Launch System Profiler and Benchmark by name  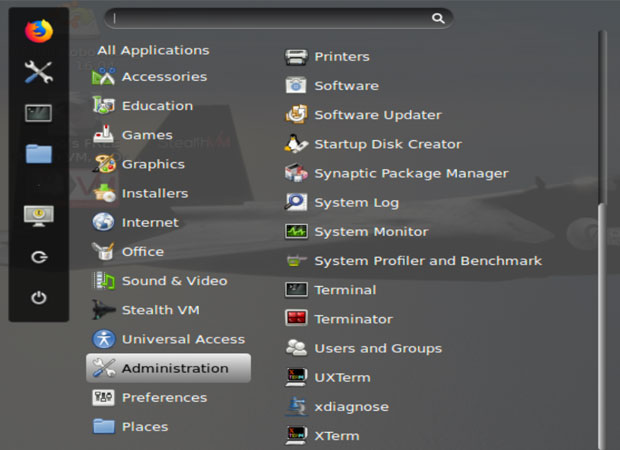[428, 261]
